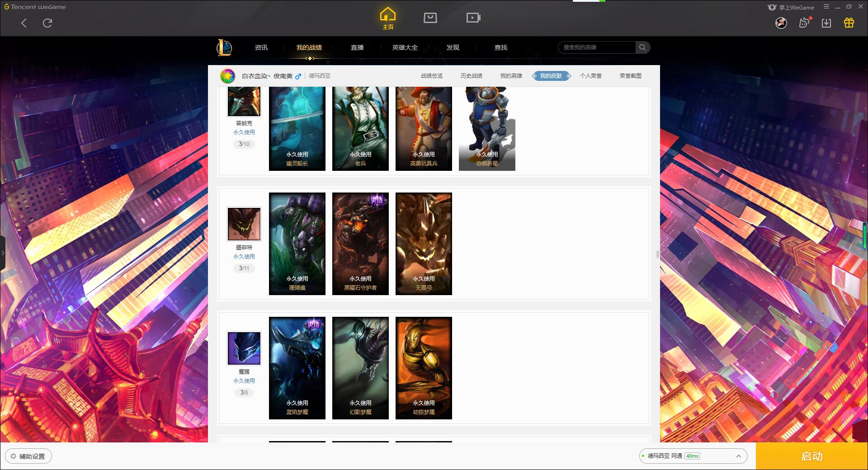
Task: Click 魔腾 champion portrait
Action: 244,348
